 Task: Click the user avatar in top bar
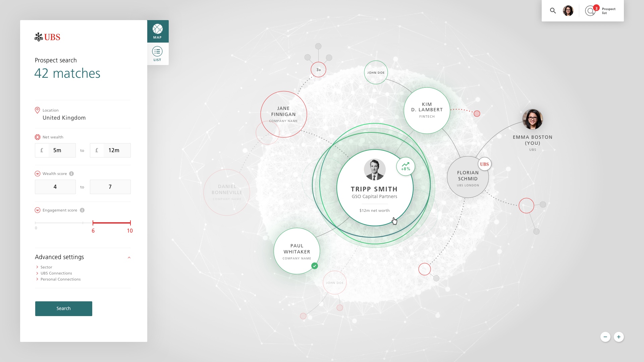click(x=568, y=11)
